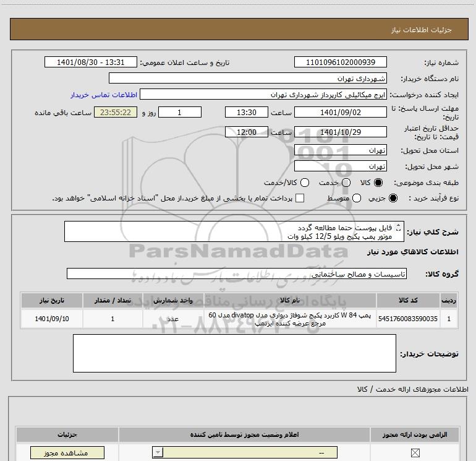Click product code 5451760083590035
This screenshot has width=476, height=461.
pyautogui.click(x=408, y=319)
